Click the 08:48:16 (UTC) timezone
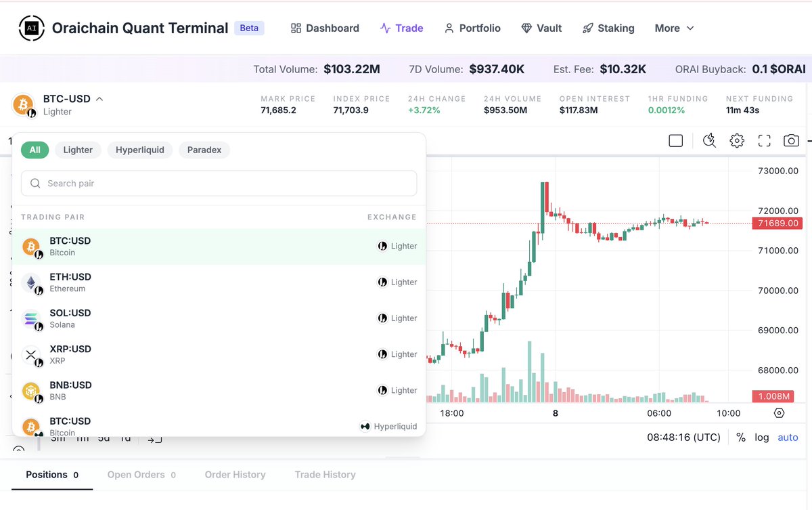The height and width of the screenshot is (510, 812). (x=683, y=438)
